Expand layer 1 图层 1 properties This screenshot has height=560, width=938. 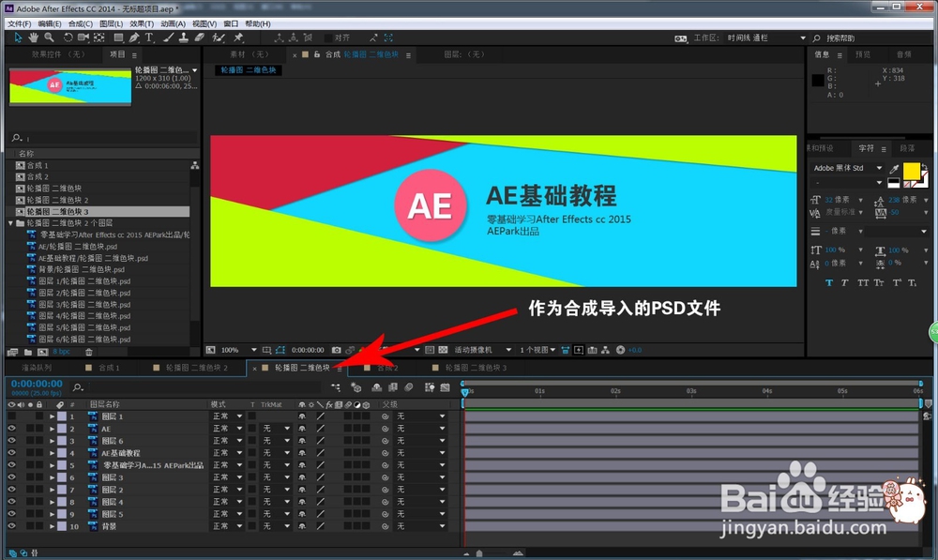pos(52,416)
